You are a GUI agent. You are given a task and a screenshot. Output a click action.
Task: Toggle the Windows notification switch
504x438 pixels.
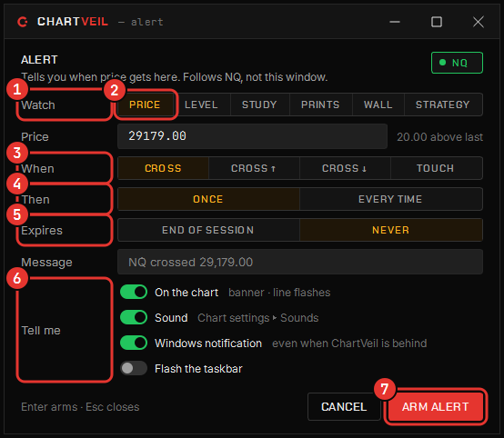134,343
